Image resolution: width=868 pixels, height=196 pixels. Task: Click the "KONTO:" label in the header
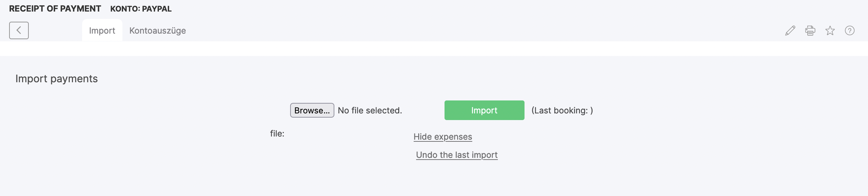[x=125, y=9]
